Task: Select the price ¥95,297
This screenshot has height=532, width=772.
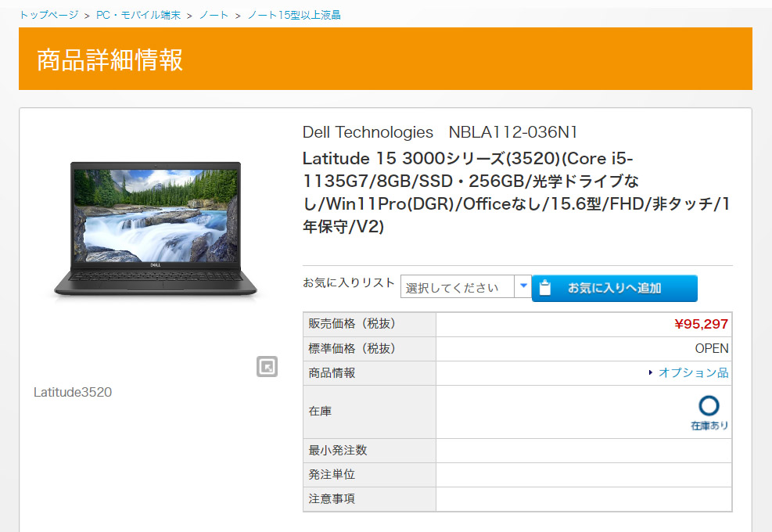Action: click(x=701, y=324)
